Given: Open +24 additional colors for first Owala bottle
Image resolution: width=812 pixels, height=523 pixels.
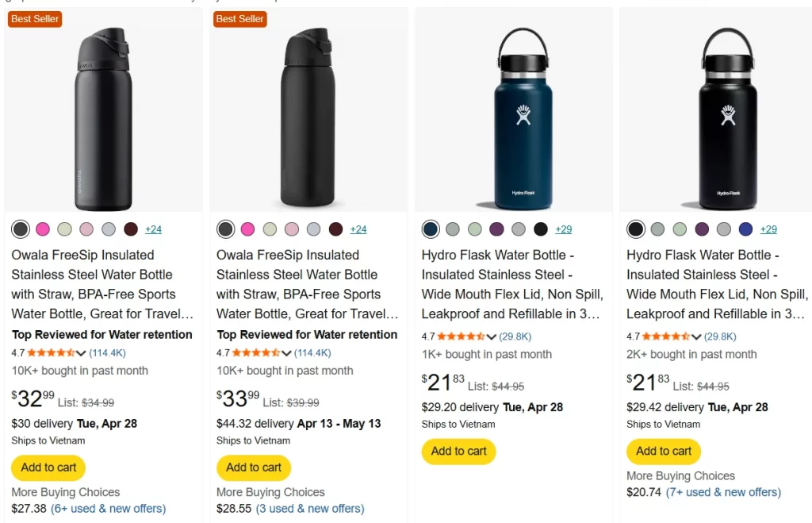Looking at the screenshot, I should pos(153,229).
